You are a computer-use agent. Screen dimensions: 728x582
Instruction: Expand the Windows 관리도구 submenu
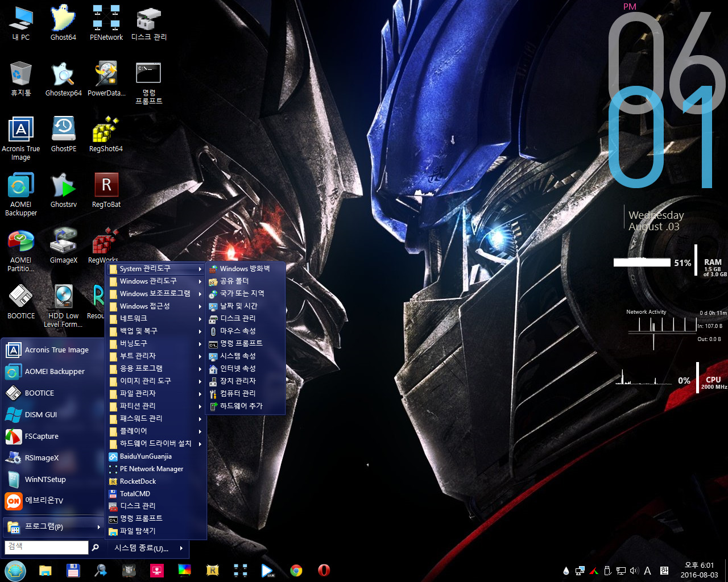[x=156, y=281]
